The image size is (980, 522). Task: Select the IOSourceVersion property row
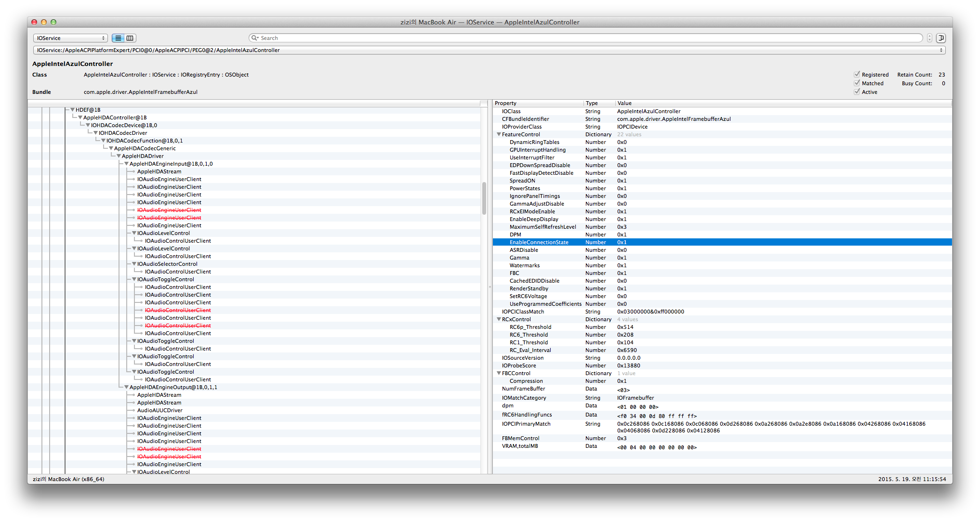[722, 358]
